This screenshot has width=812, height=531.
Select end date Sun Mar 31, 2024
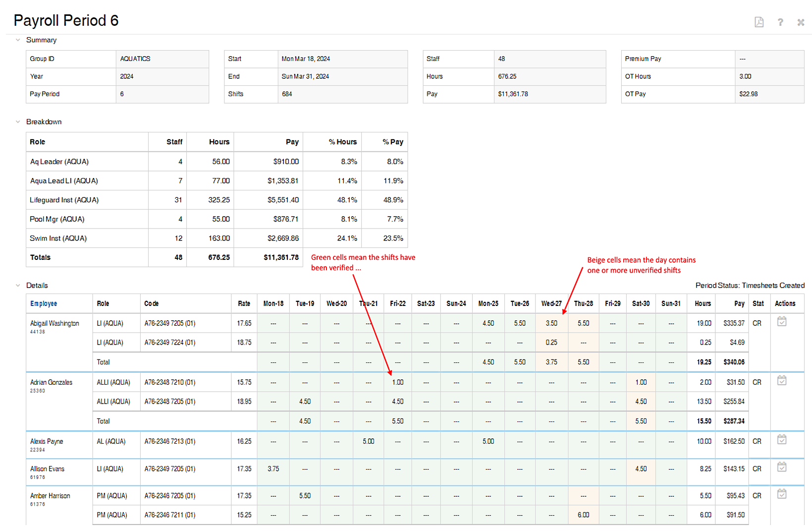coord(305,76)
